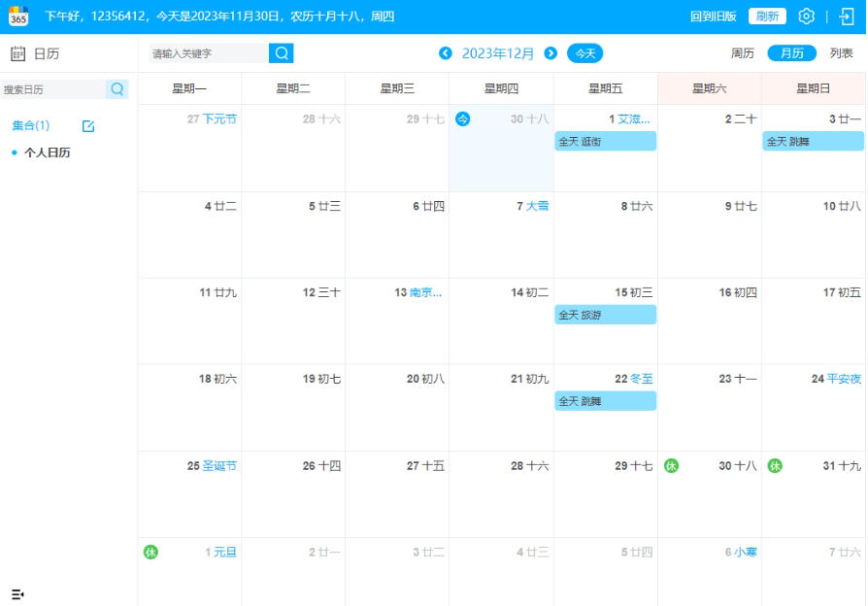Click the 今天 button to jump to today

pyautogui.click(x=584, y=53)
